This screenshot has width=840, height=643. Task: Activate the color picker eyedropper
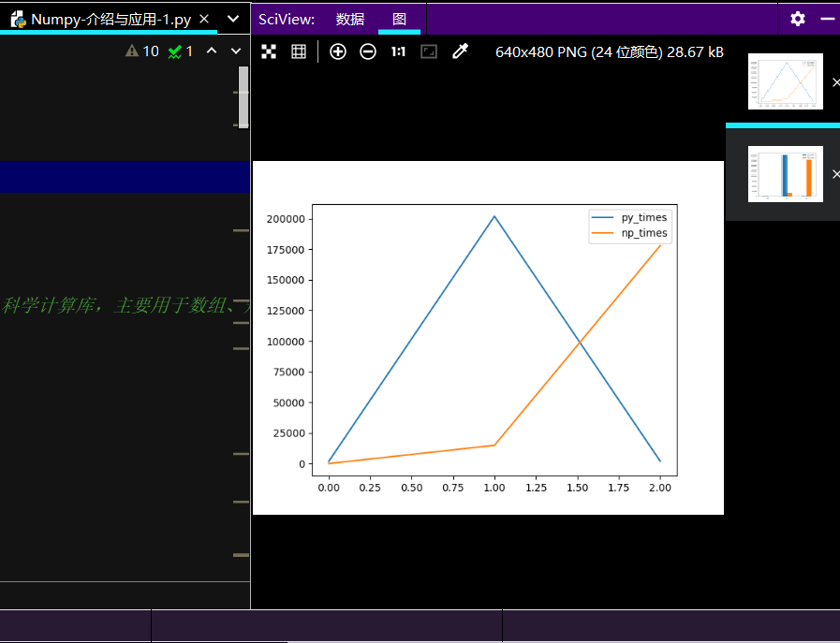pos(460,51)
